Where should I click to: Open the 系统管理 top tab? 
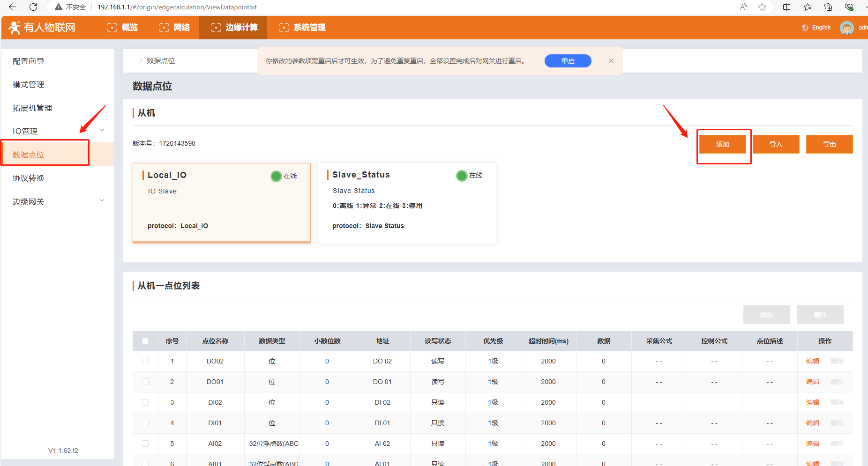(302, 28)
